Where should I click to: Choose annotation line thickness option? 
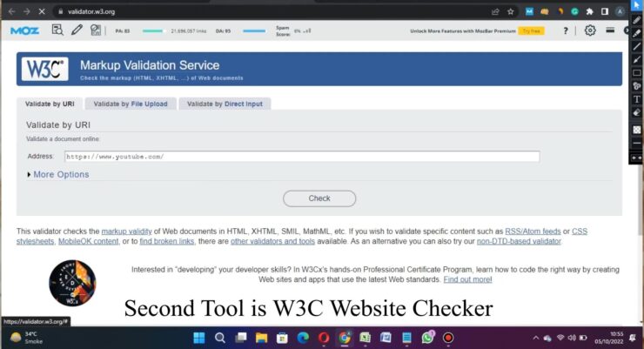click(637, 144)
